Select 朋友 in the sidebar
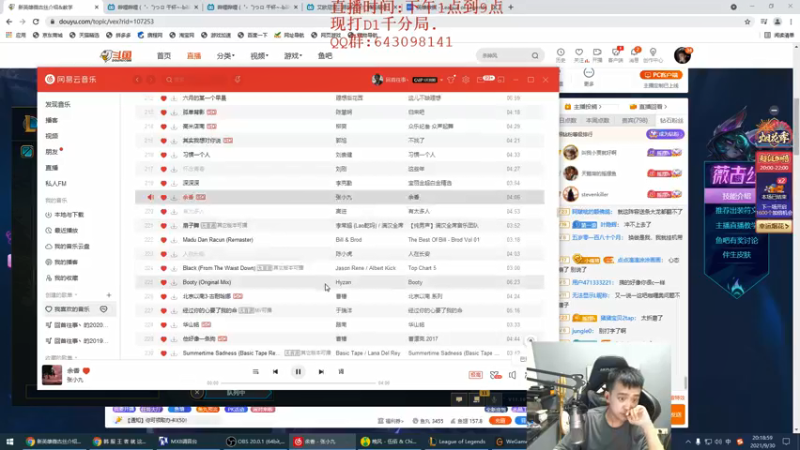The height and width of the screenshot is (450, 800). click(52, 152)
